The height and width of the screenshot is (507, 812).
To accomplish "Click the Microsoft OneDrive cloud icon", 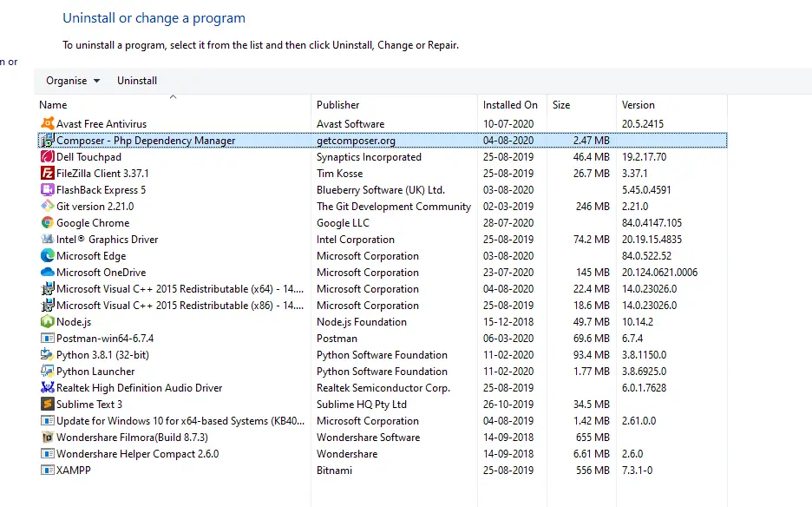I will point(48,272).
